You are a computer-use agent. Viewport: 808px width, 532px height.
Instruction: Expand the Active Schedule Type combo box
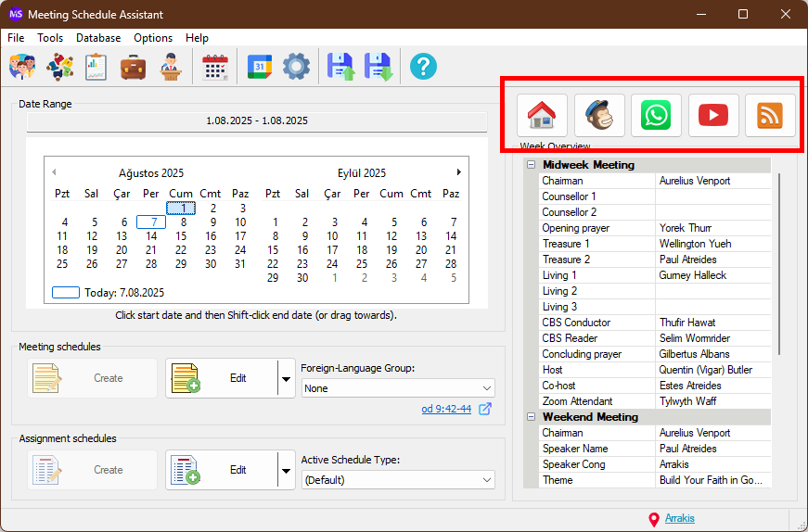pos(398,479)
